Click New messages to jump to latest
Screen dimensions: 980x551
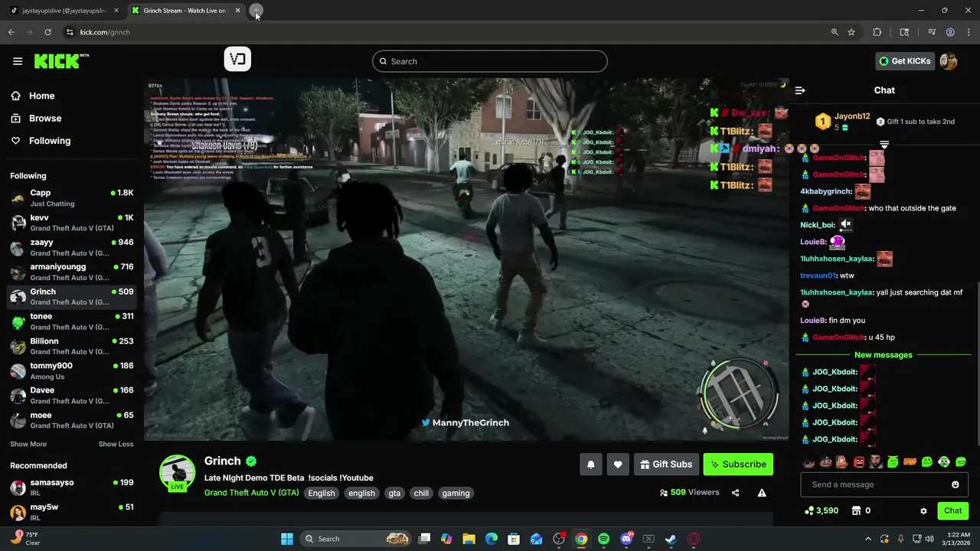click(x=883, y=355)
